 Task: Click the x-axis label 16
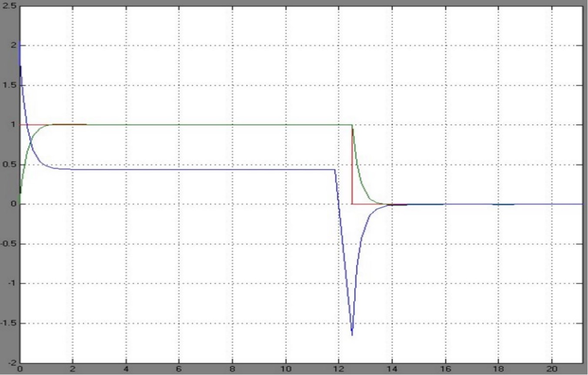coord(445,370)
